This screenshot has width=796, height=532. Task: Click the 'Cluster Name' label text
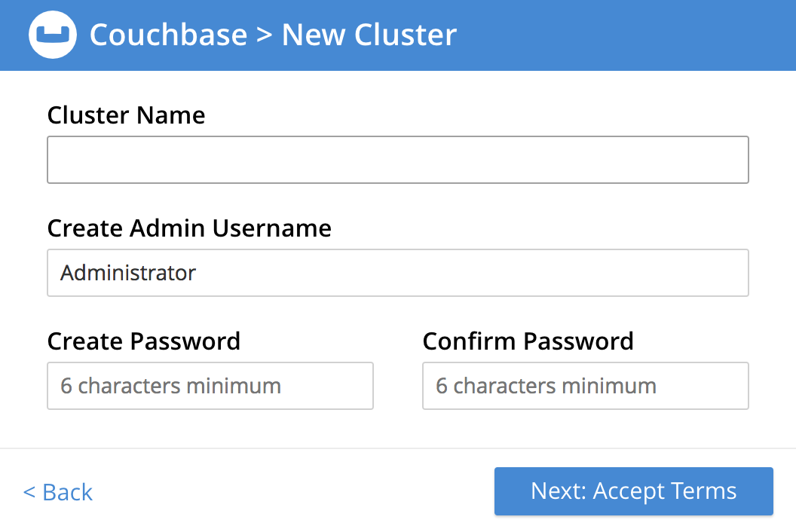pos(126,115)
